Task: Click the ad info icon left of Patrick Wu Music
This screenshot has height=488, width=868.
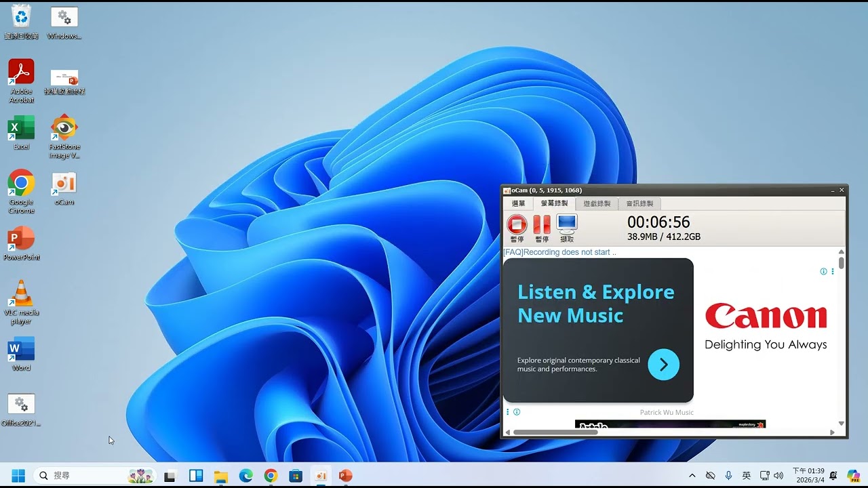Action: [x=517, y=411]
